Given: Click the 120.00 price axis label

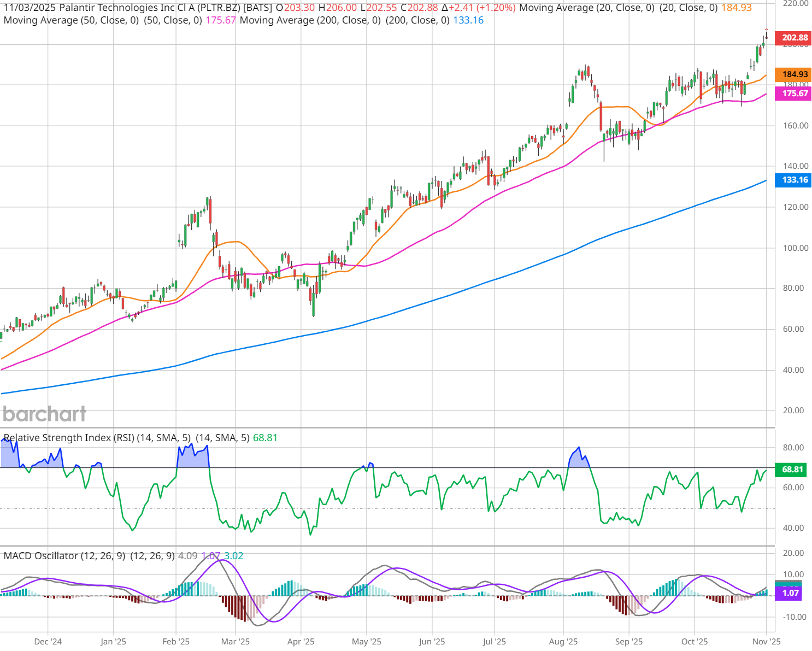Looking at the screenshot, I should [x=796, y=207].
